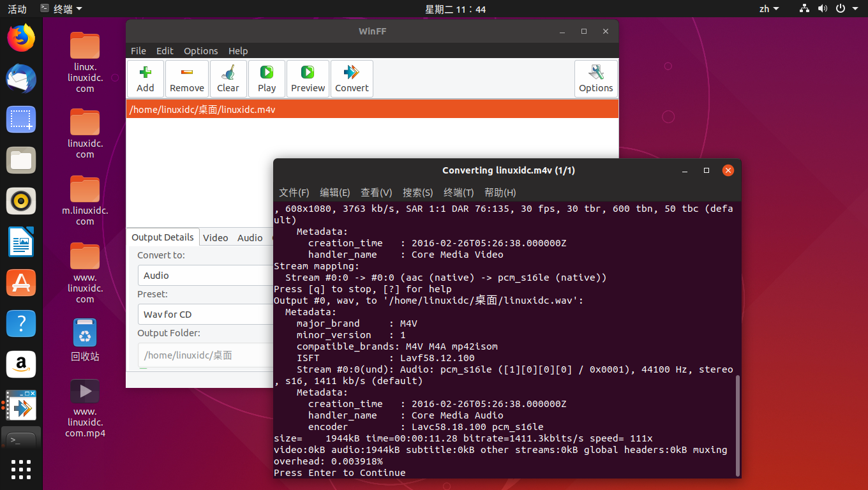The height and width of the screenshot is (490, 868).
Task: Play the selected file in WinFF
Action: [x=267, y=78]
